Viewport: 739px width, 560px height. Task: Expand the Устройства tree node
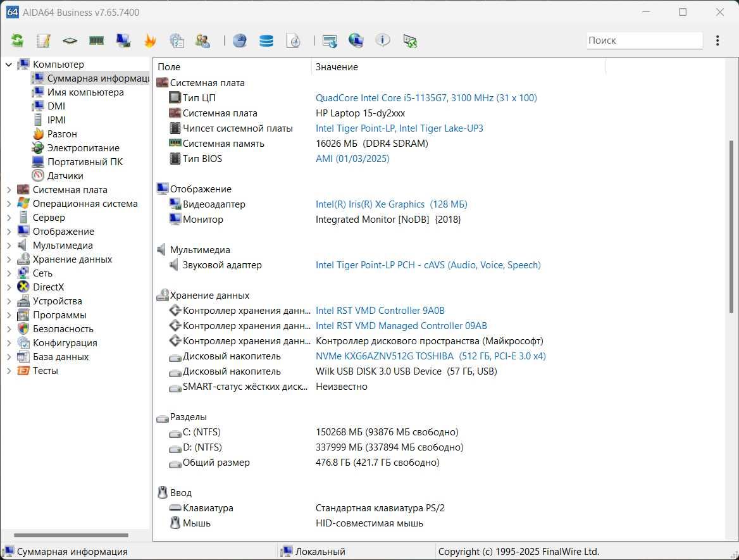click(x=8, y=301)
